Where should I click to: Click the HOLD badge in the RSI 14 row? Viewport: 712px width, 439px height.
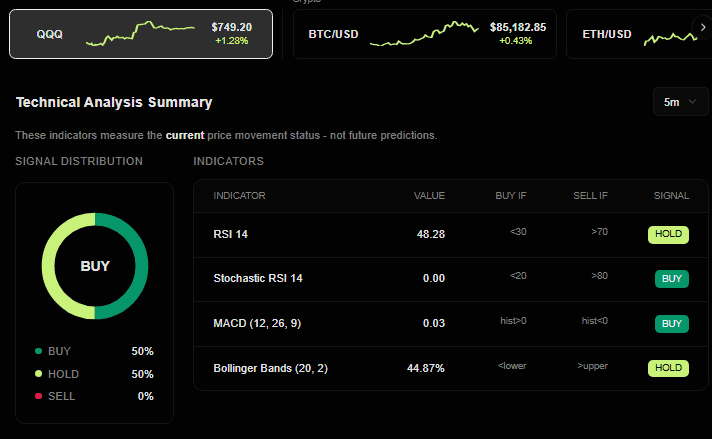(668, 235)
